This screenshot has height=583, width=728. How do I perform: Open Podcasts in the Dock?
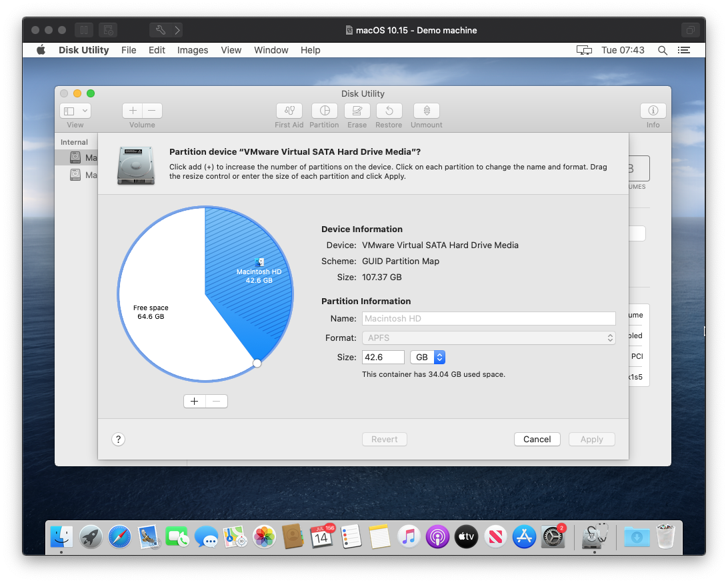[x=437, y=537]
